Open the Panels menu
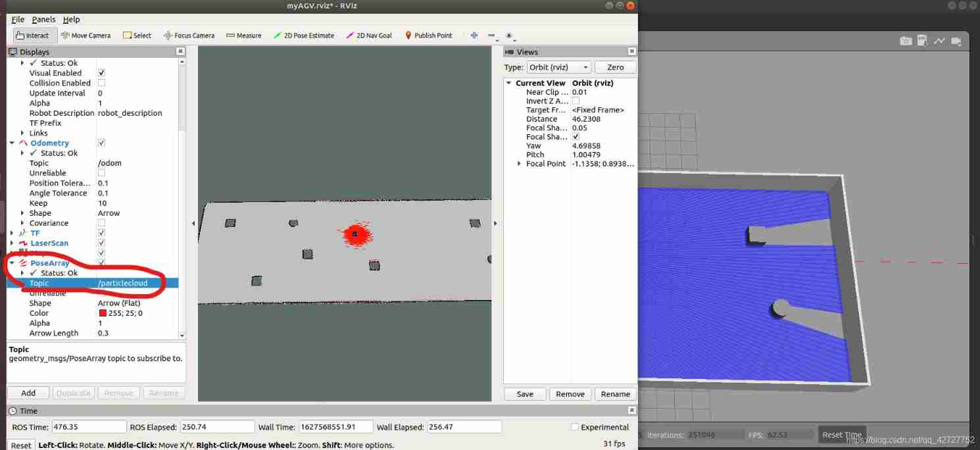980x450 pixels. point(43,19)
